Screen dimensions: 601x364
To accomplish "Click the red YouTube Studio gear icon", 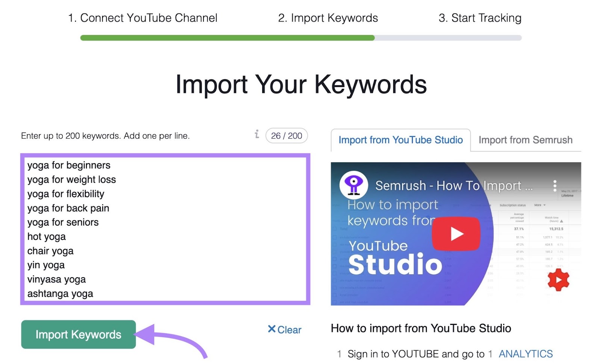I will [559, 280].
